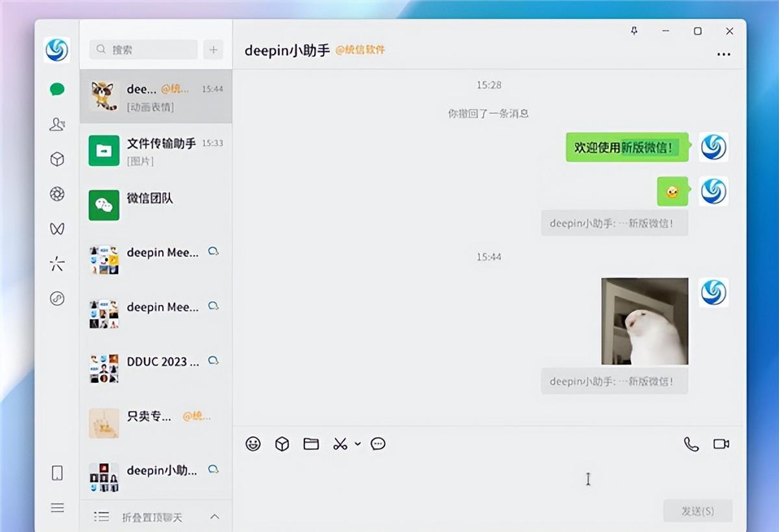
Task: Open chat history via the message bubble icon
Action: coord(378,444)
